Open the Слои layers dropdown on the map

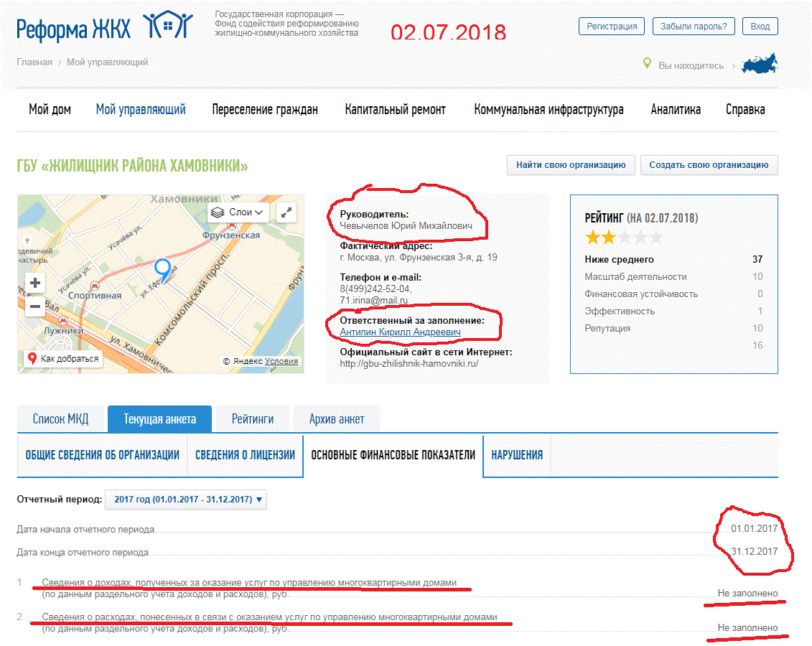tap(239, 212)
